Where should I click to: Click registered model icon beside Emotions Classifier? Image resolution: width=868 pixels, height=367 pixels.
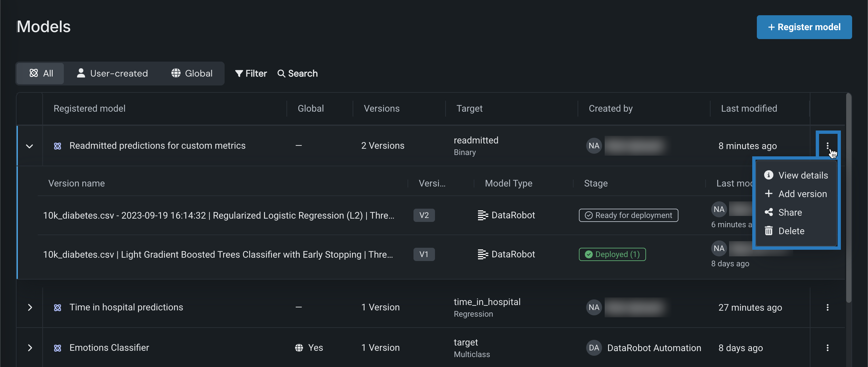(58, 348)
